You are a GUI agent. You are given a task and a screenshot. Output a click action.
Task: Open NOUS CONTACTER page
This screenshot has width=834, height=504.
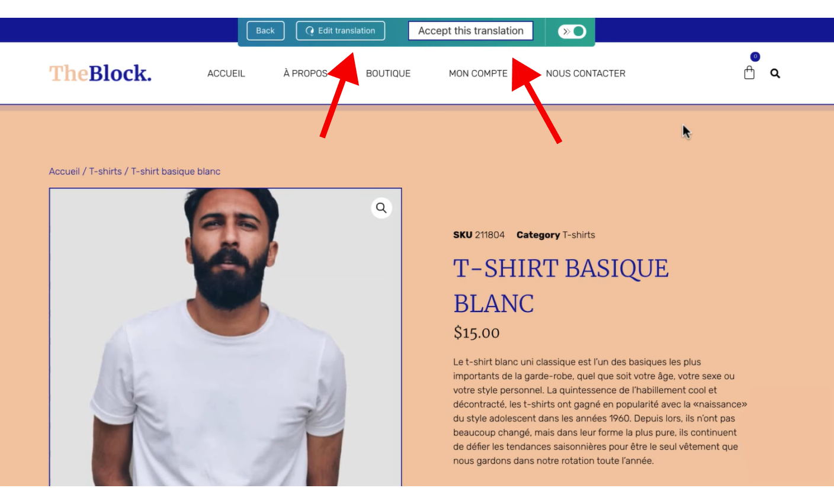point(586,73)
